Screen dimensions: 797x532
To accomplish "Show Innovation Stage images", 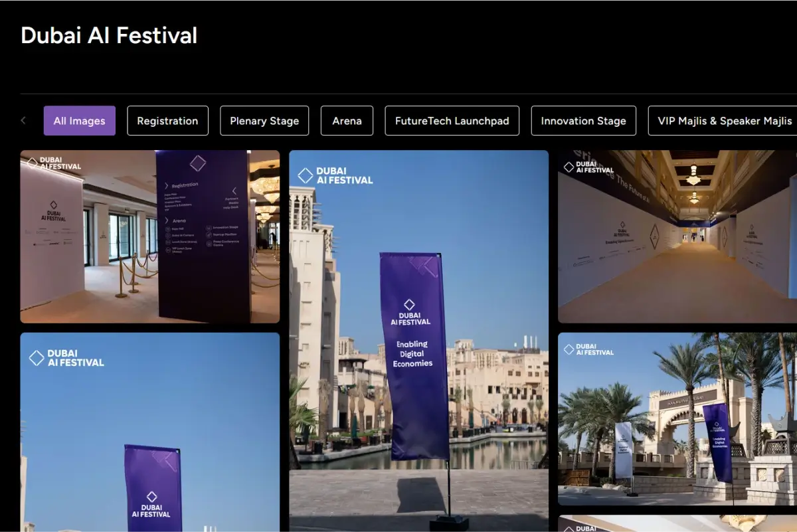I will [583, 121].
